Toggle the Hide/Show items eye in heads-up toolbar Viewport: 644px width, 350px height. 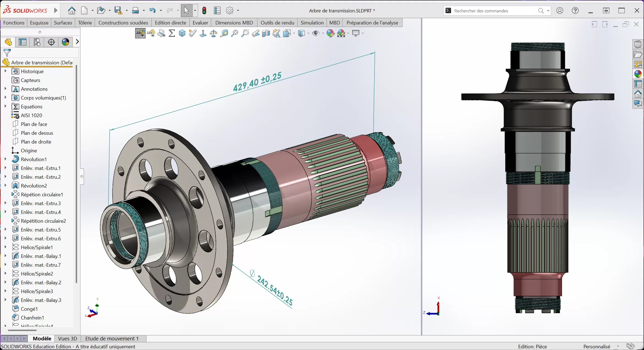[x=316, y=33]
